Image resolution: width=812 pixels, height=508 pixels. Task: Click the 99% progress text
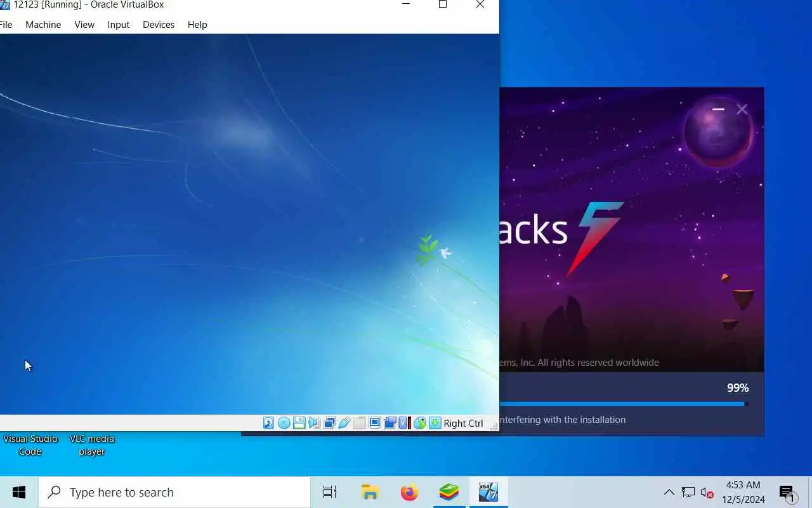coord(738,387)
